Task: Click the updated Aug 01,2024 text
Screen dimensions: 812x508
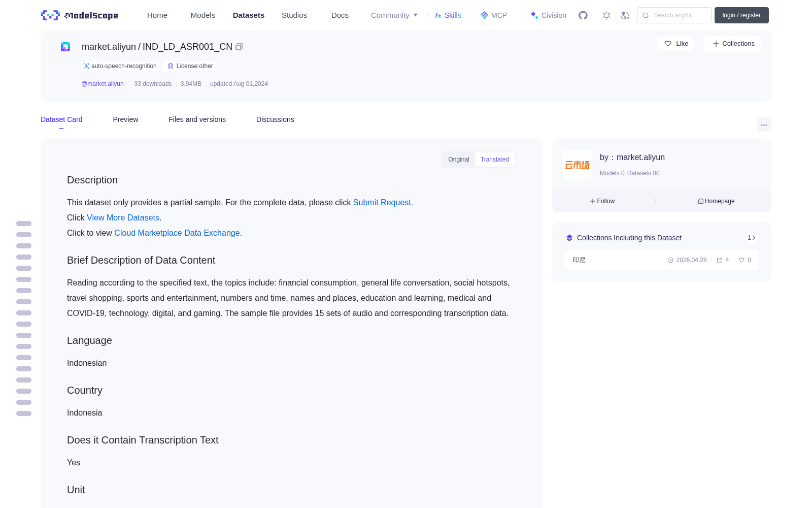Action: [239, 84]
